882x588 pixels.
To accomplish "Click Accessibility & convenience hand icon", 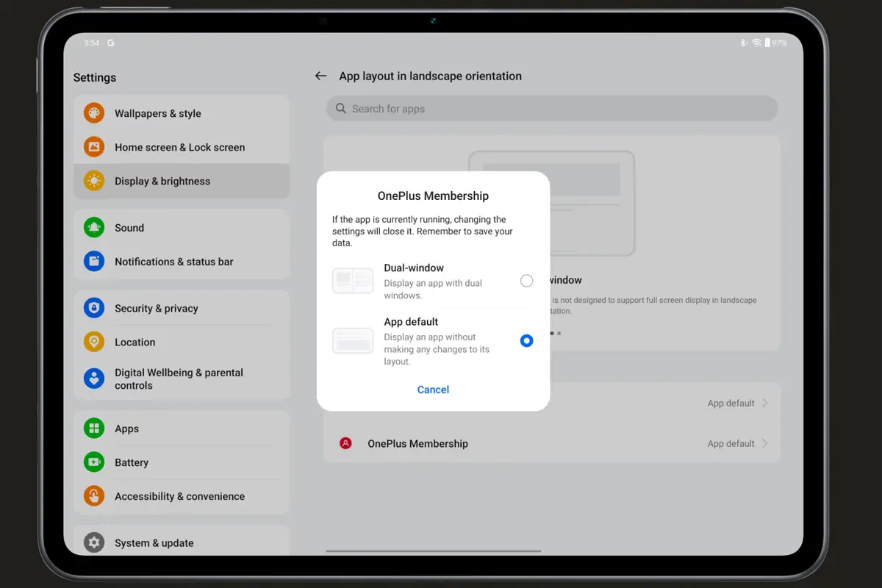I will tap(94, 496).
